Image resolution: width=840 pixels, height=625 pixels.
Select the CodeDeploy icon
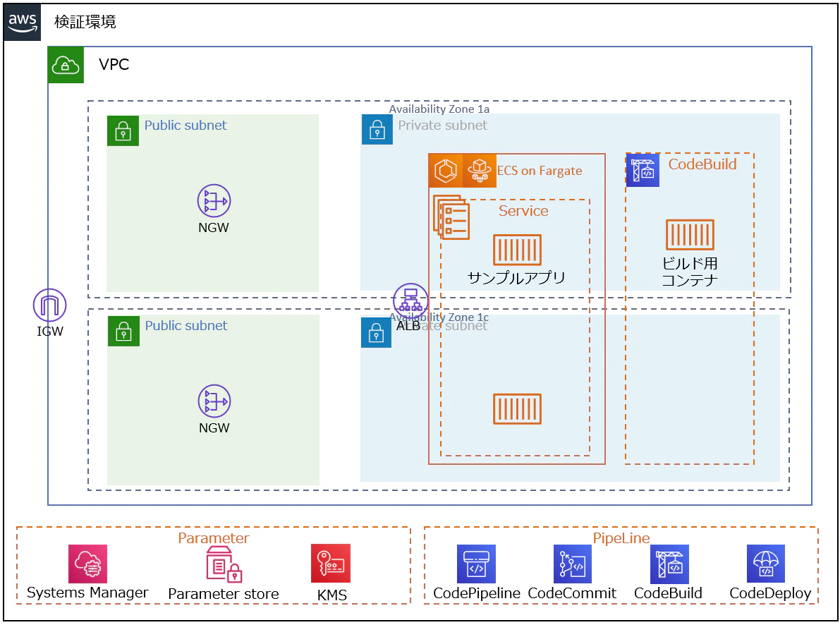tap(766, 564)
